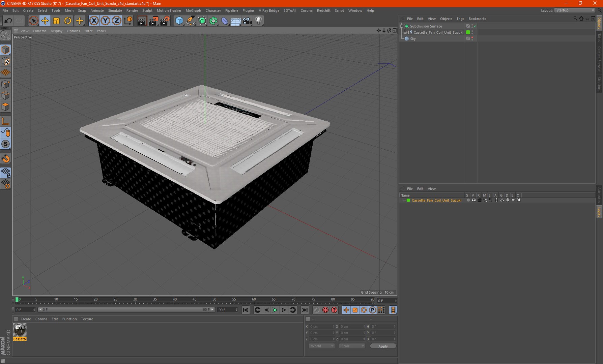Activate the Rotate tool
603x364 pixels.
68,21
